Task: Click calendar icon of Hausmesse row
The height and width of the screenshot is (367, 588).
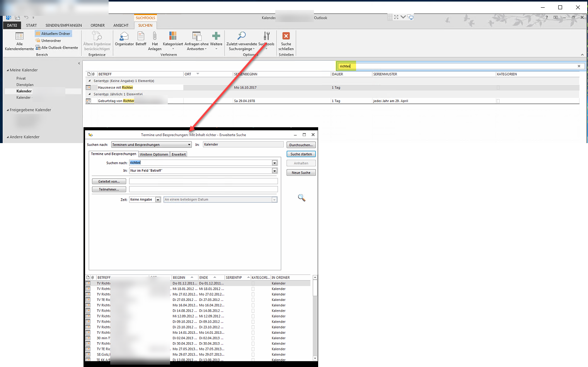Action: 88,88
